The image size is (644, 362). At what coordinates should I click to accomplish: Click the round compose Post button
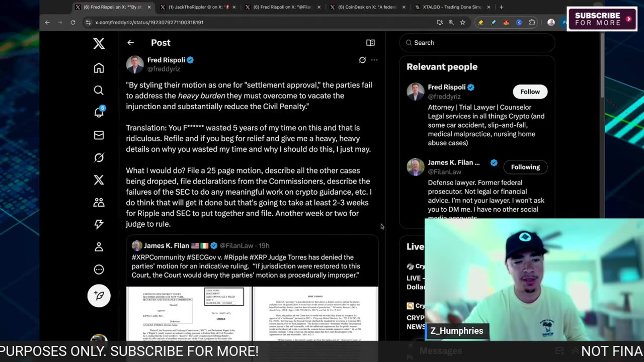click(99, 296)
